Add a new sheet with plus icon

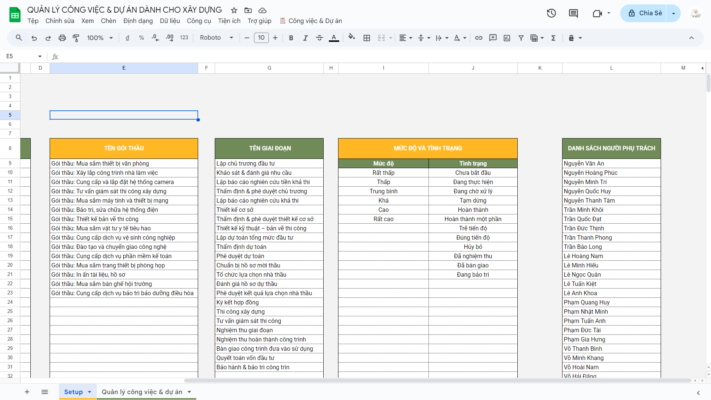[28, 392]
